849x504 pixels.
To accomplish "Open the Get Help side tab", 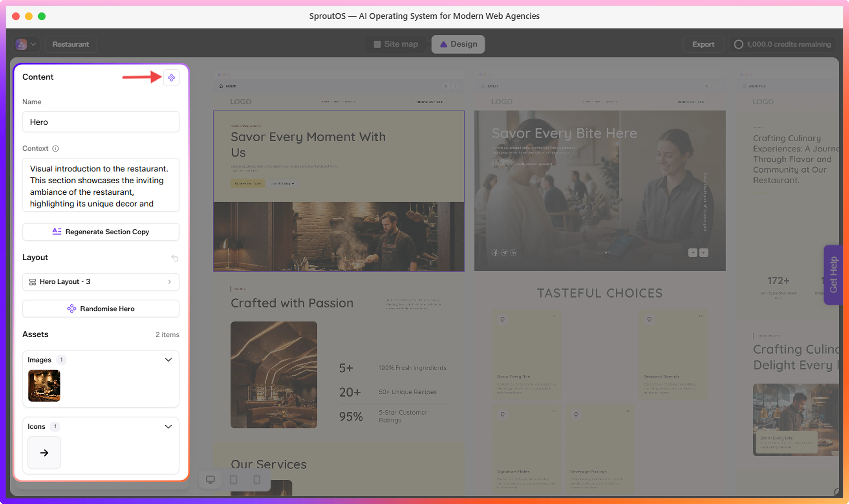I will 833,275.
